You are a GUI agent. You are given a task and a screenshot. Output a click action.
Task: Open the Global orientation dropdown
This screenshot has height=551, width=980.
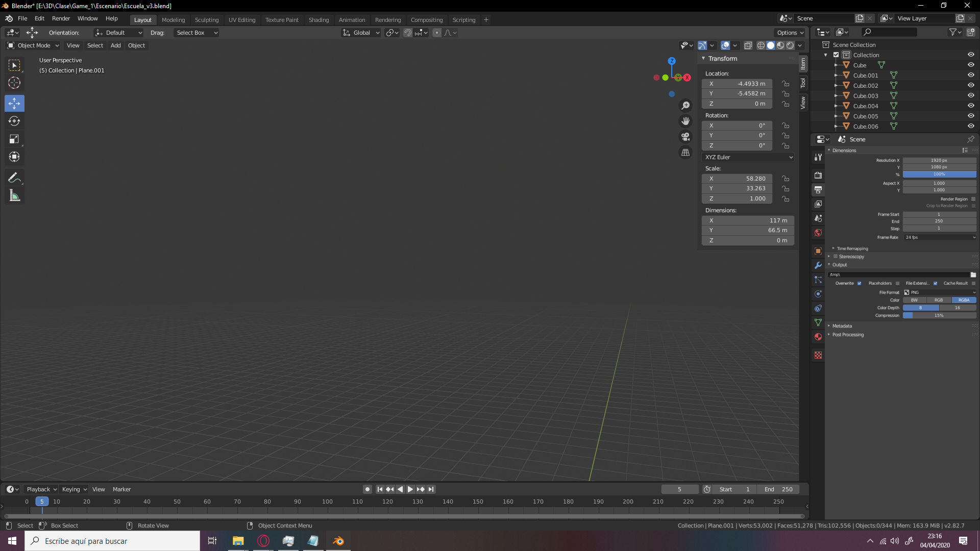tap(361, 33)
